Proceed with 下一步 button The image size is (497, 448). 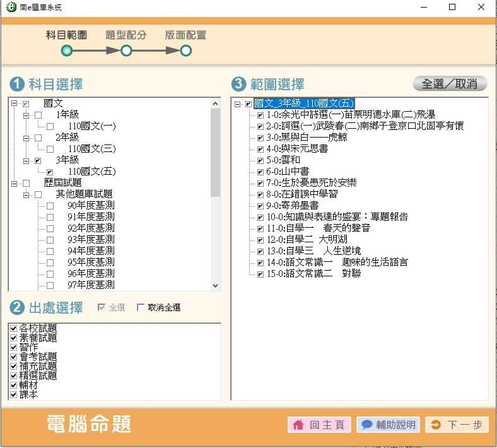[457, 425]
